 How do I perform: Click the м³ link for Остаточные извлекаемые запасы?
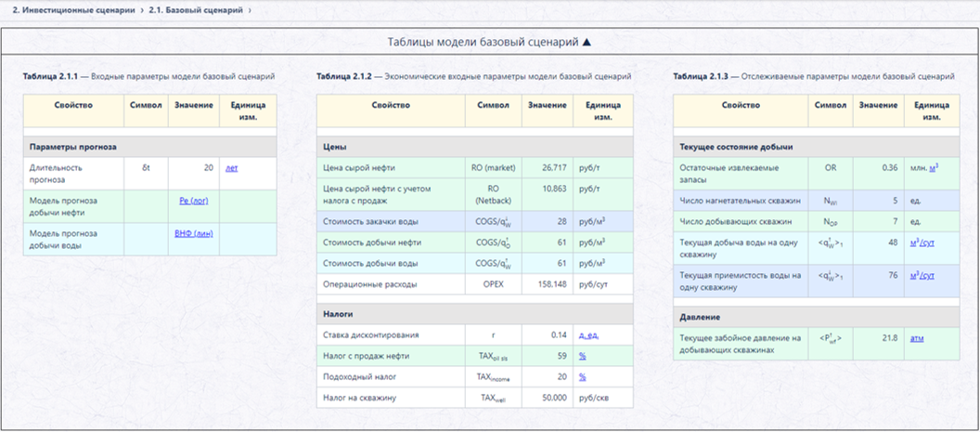click(x=933, y=168)
